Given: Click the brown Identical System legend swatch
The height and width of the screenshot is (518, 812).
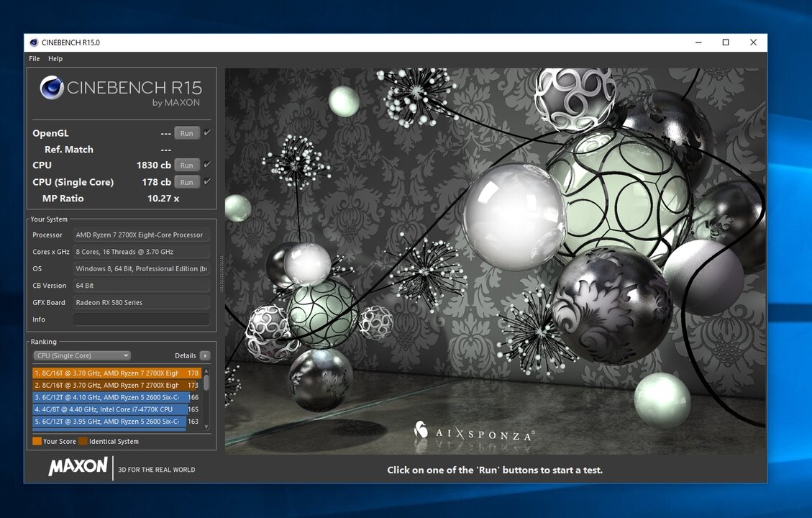Looking at the screenshot, I should pyautogui.click(x=83, y=441).
